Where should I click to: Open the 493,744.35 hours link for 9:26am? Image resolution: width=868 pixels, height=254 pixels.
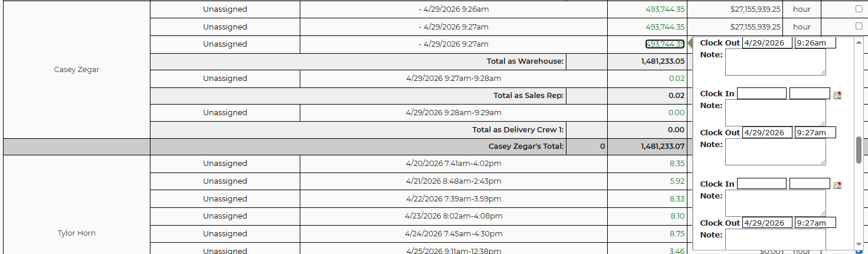point(665,9)
